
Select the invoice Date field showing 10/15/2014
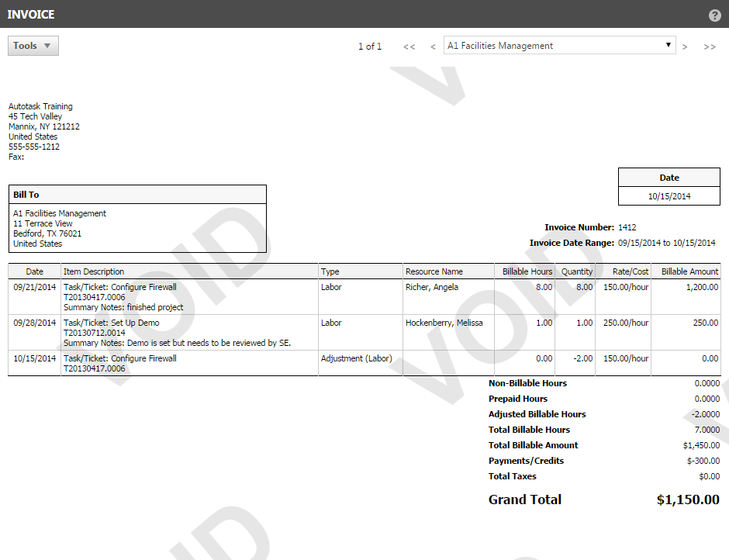coord(669,196)
